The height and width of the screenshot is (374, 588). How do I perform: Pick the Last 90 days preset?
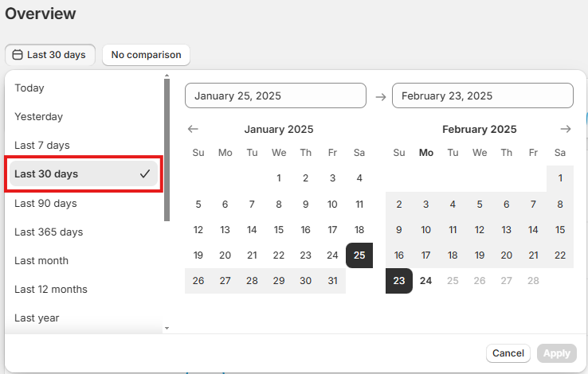pyautogui.click(x=45, y=204)
